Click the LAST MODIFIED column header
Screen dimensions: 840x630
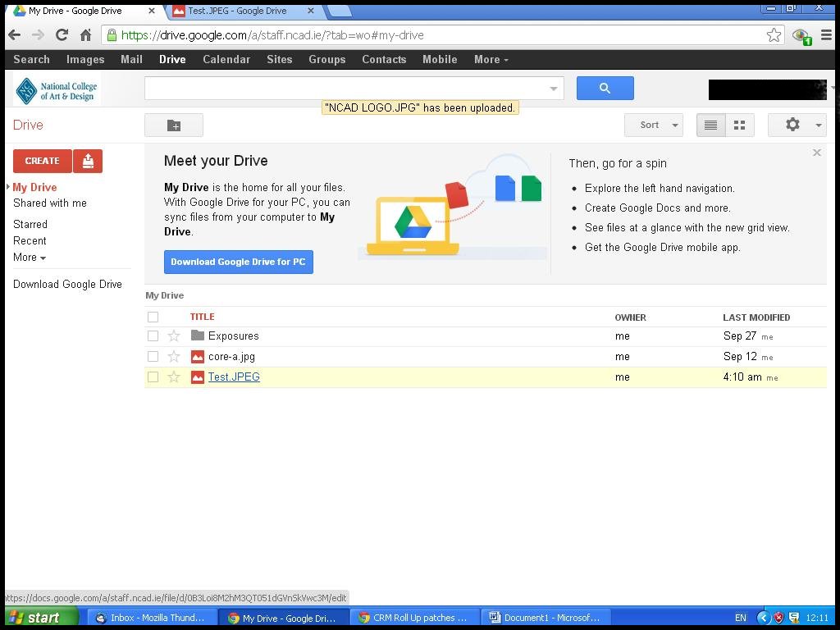(756, 317)
